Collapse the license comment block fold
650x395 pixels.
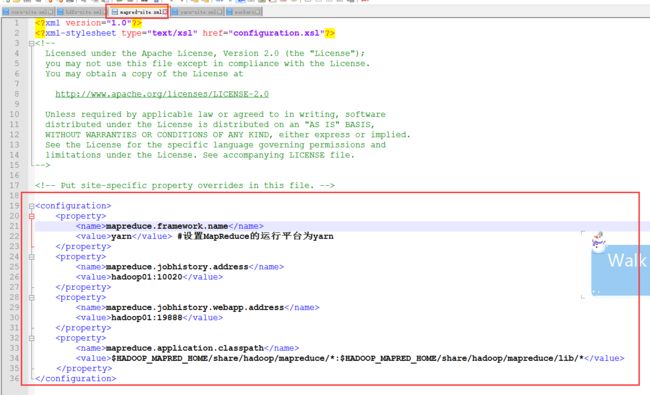[32, 43]
